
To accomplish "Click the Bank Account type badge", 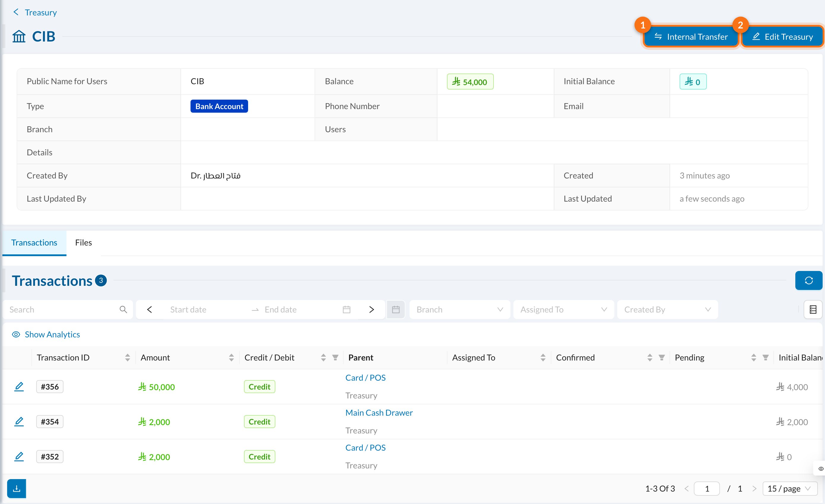I will 219,106.
